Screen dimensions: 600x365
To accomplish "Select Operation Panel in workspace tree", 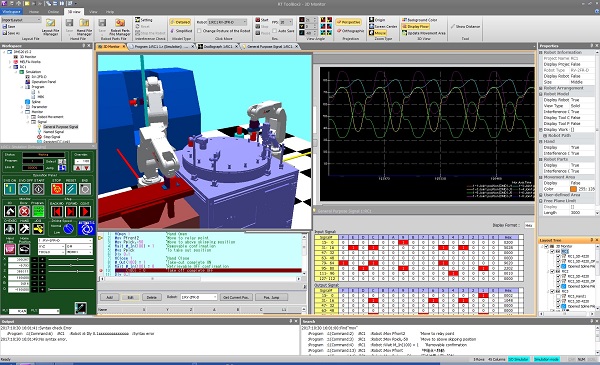I will pyautogui.click(x=44, y=82).
